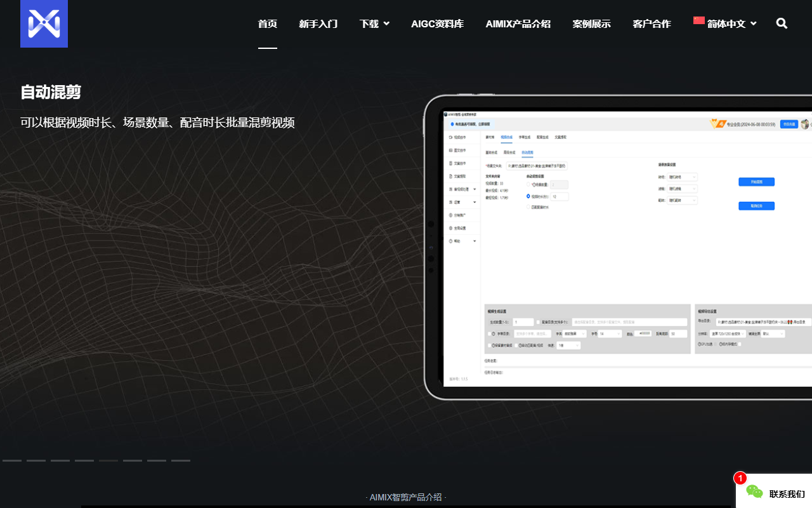This screenshot has width=812, height=508.
Task: Jump to the third carousel slide indicator
Action: (x=60, y=460)
